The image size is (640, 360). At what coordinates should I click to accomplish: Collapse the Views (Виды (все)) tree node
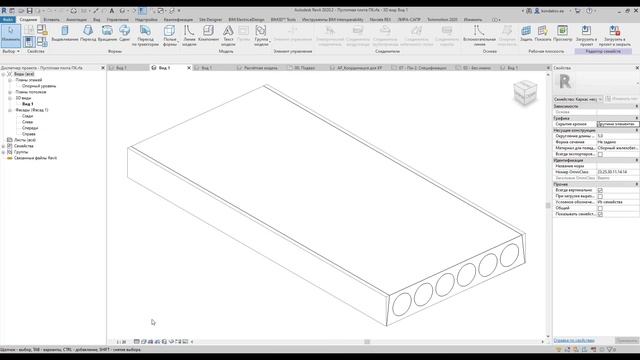coord(3,74)
